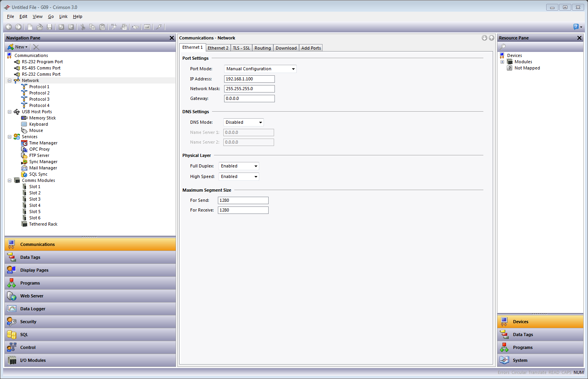The image size is (588, 379).
Task: Open the High Speed dropdown
Action: pos(256,177)
